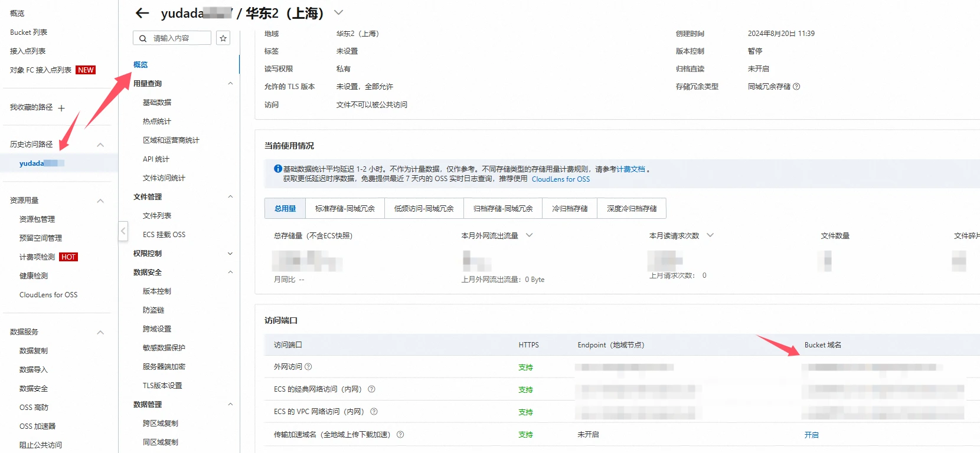
Task: Switch to 标准存储-同城冗余 tab
Action: pyautogui.click(x=345, y=209)
